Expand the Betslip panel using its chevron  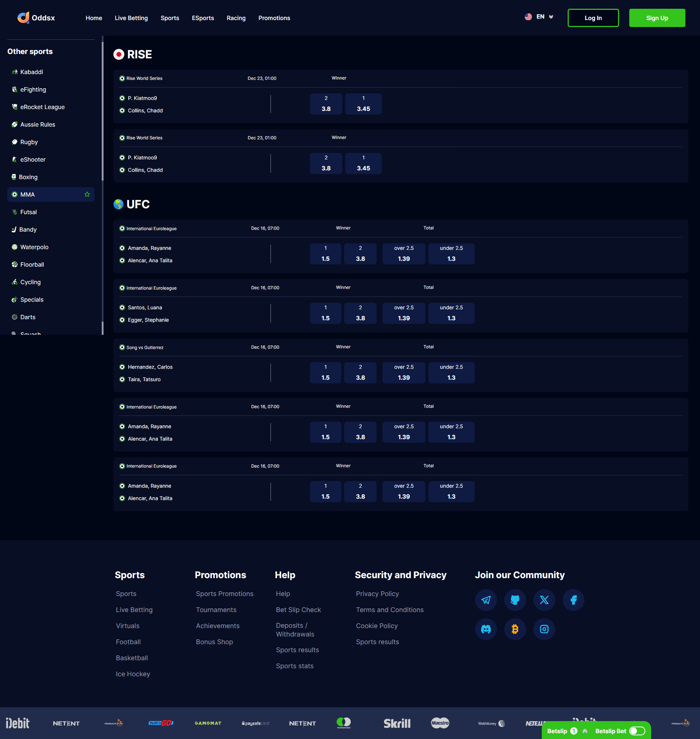click(585, 731)
